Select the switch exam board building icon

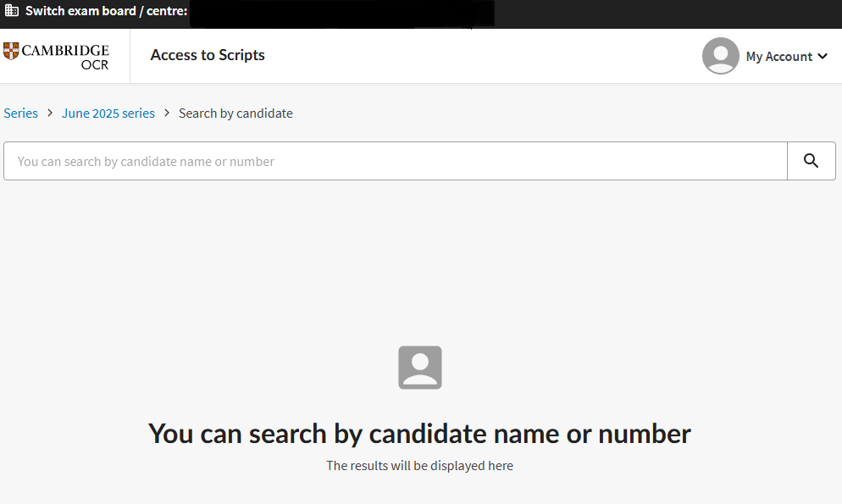point(10,11)
